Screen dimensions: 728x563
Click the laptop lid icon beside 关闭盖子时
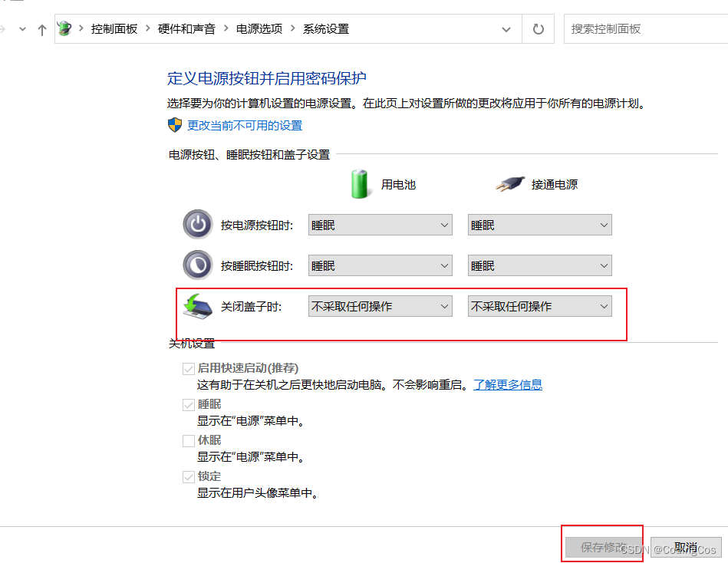[x=198, y=305]
